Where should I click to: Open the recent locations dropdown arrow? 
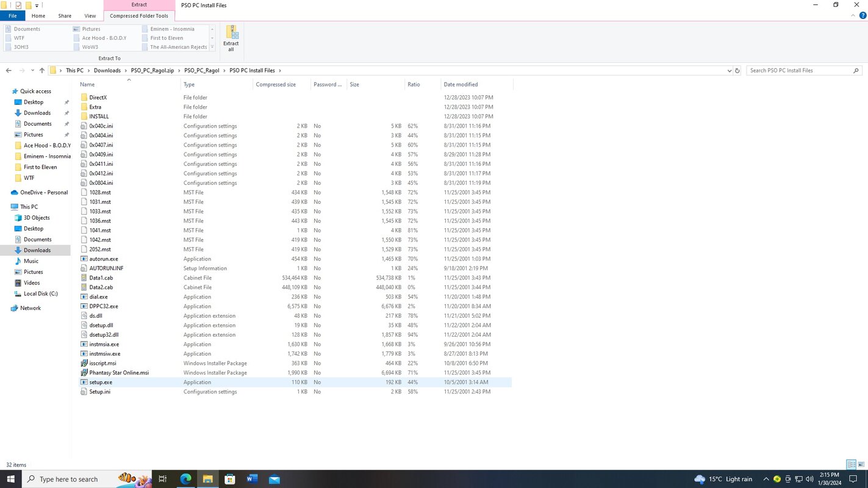(32, 71)
